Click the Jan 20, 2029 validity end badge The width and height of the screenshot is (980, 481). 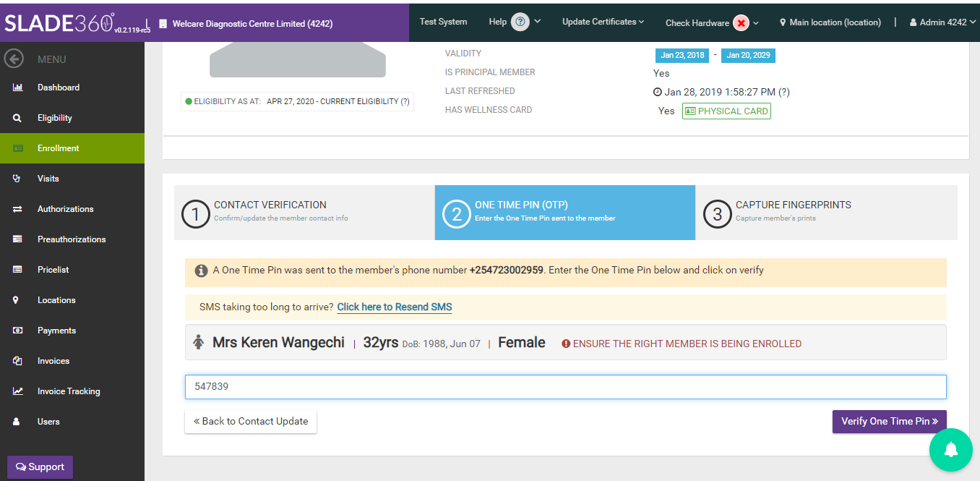click(748, 56)
